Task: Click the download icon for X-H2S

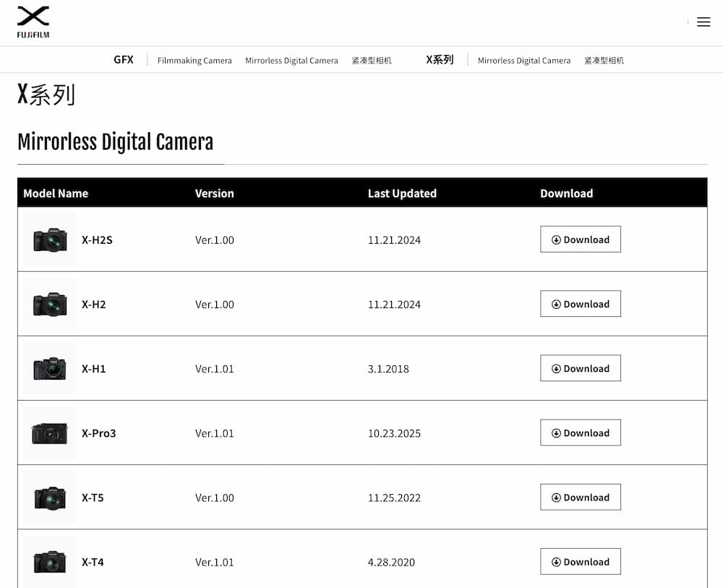Action: tap(556, 239)
